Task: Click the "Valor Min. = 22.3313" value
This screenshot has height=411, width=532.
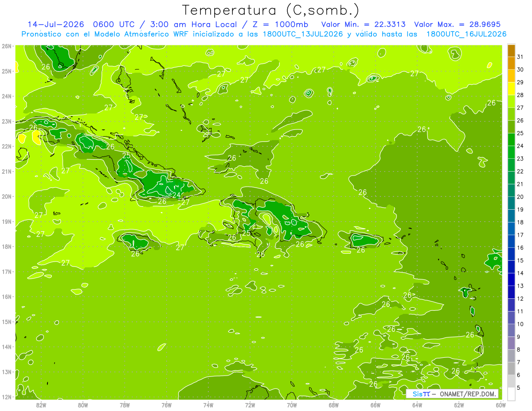Action: click(363, 24)
